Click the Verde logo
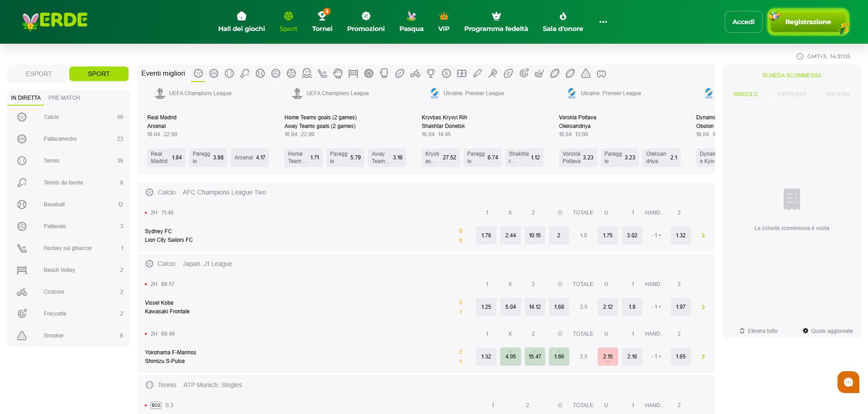868x414 pixels. click(55, 21)
